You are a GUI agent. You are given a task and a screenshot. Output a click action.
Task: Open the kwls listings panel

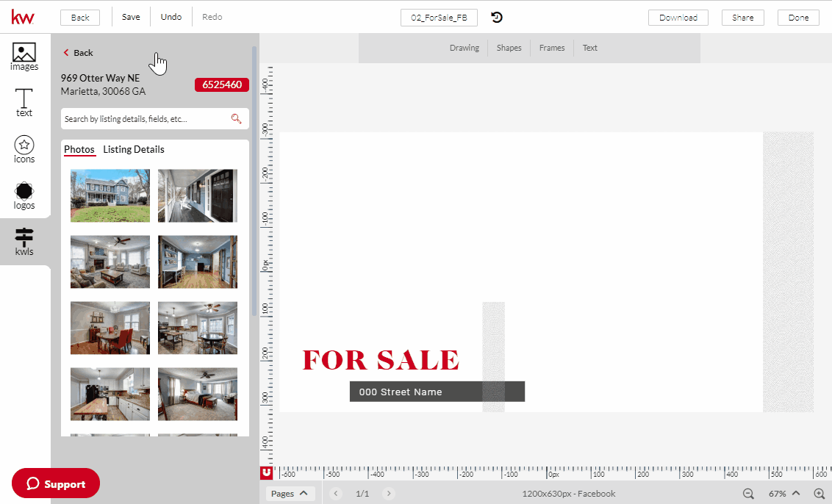[x=24, y=241]
